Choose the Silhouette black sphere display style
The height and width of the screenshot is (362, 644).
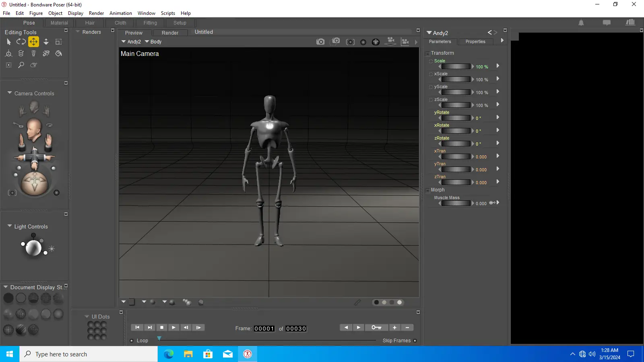tap(8, 298)
